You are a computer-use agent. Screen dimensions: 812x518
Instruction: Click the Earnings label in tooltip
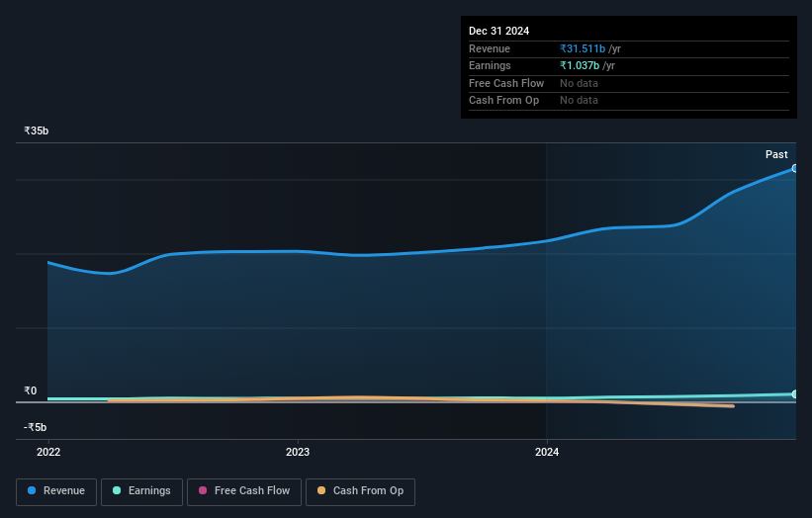[x=490, y=65]
